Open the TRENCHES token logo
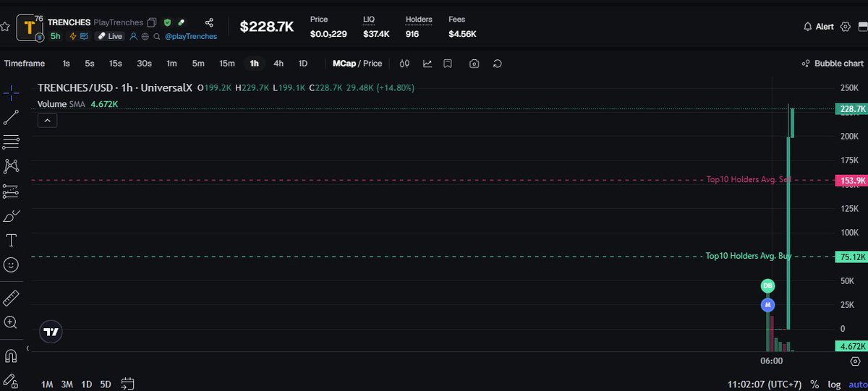 coord(30,28)
